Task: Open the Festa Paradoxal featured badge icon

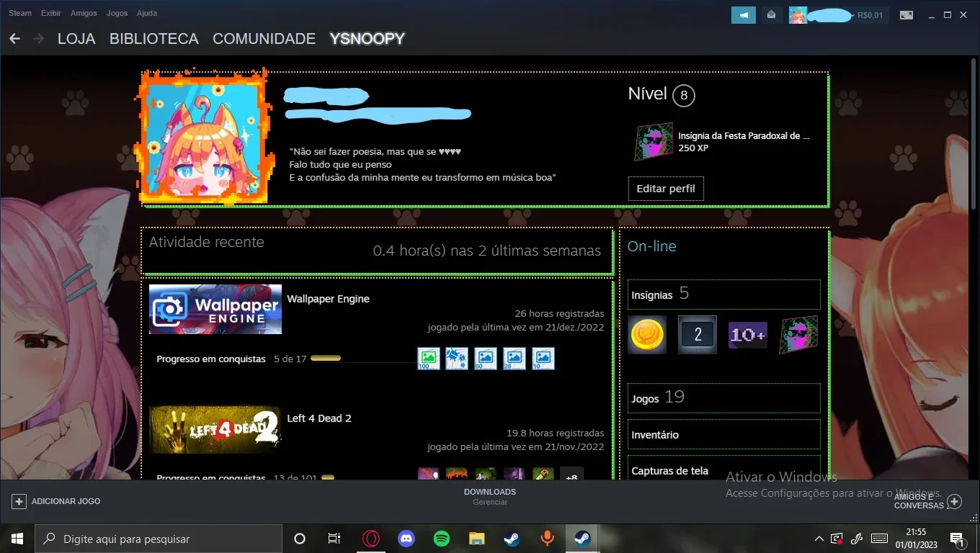Action: (654, 142)
